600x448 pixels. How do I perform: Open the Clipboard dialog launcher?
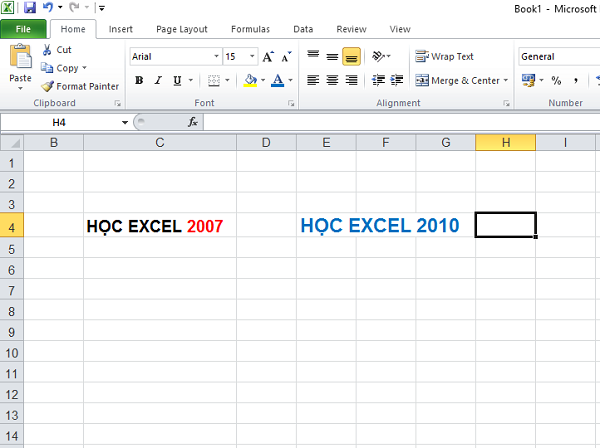pos(117,103)
